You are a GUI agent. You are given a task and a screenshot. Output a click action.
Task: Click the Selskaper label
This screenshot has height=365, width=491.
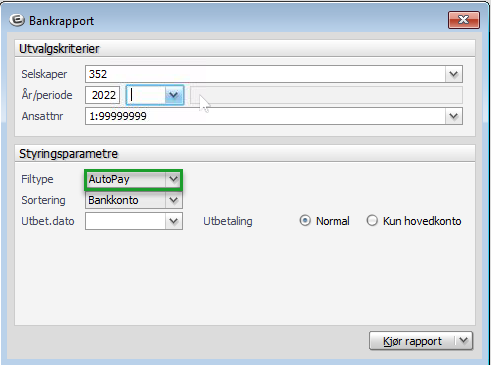coord(44,74)
